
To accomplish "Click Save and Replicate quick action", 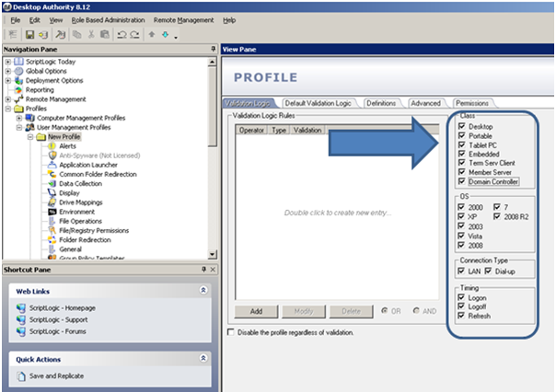I will [x=56, y=376].
